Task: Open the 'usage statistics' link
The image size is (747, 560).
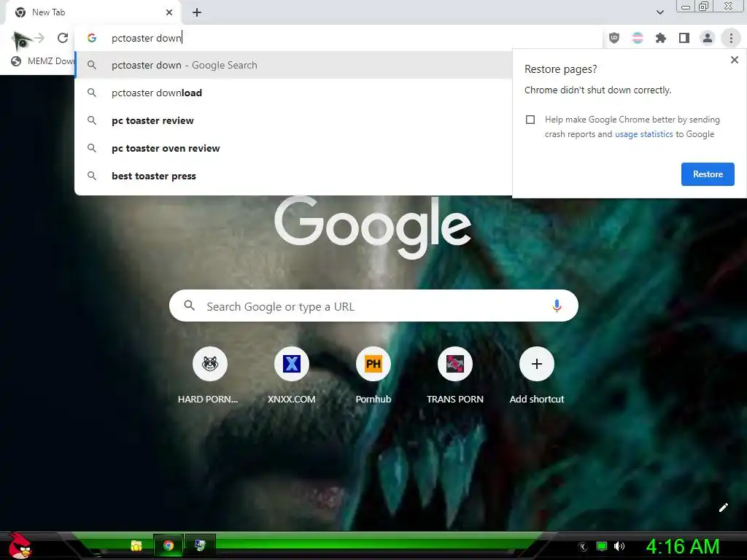Action: pyautogui.click(x=643, y=134)
